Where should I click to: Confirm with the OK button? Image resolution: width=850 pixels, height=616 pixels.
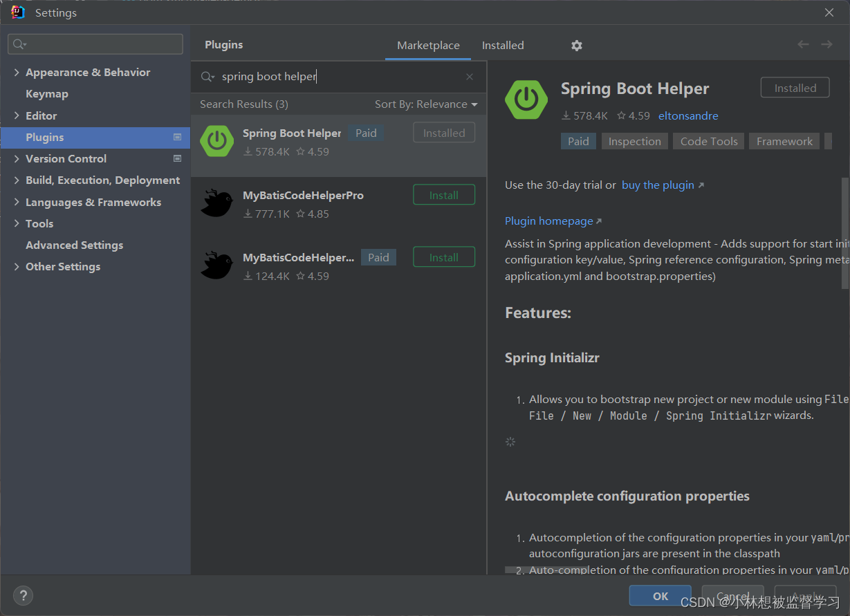click(x=660, y=596)
